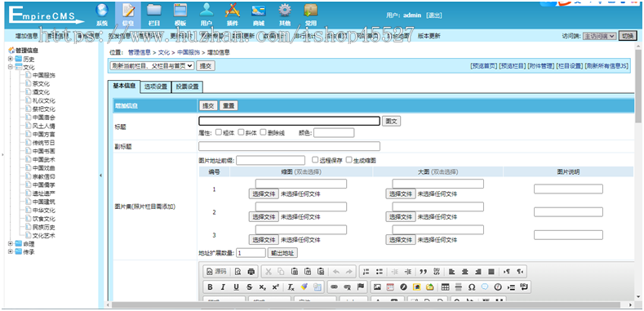The height and width of the screenshot is (311, 644).
Task: Switch to the 选项设置 tab
Action: point(156,87)
